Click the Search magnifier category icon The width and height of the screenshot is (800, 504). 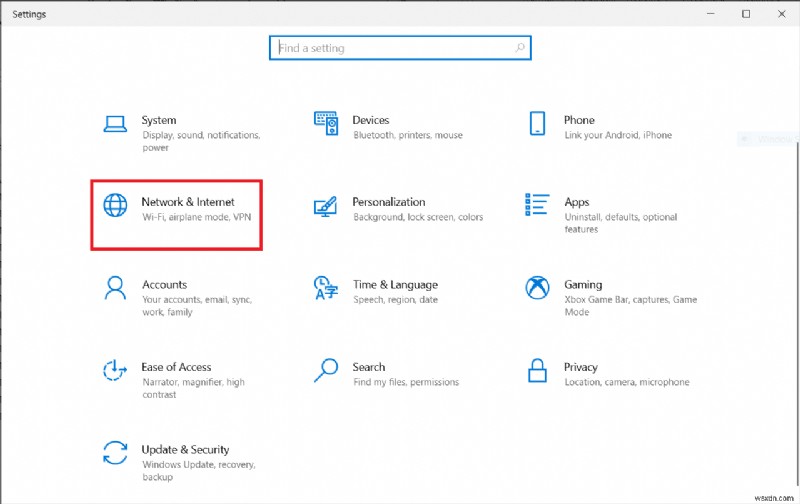(326, 371)
